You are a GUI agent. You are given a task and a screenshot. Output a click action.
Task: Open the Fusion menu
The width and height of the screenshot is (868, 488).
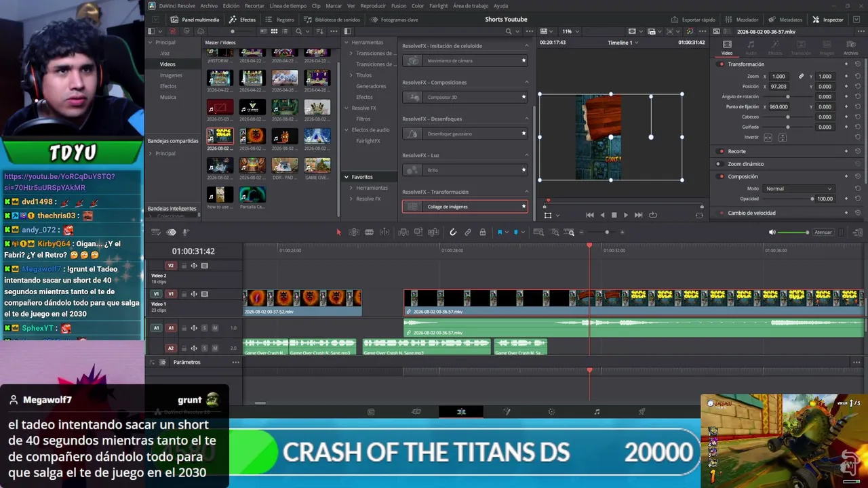399,6
